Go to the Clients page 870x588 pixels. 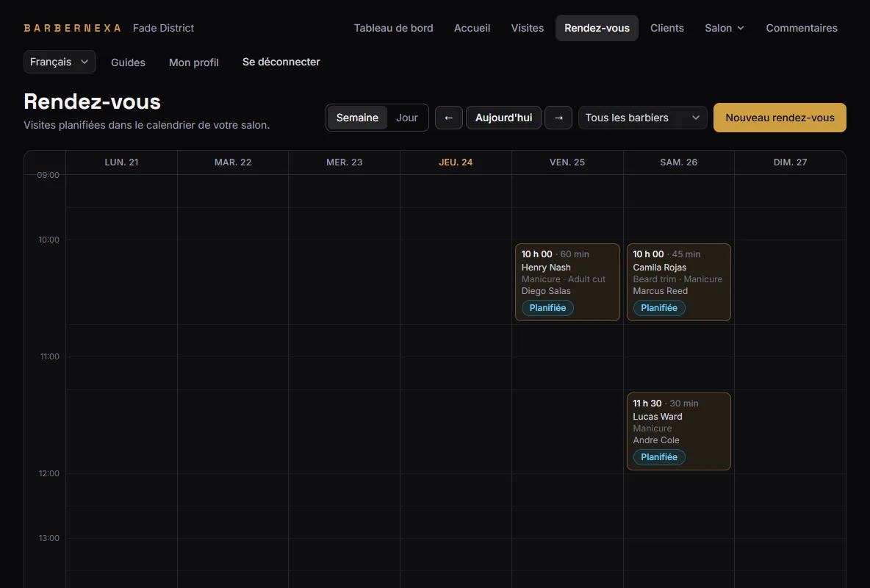click(667, 28)
